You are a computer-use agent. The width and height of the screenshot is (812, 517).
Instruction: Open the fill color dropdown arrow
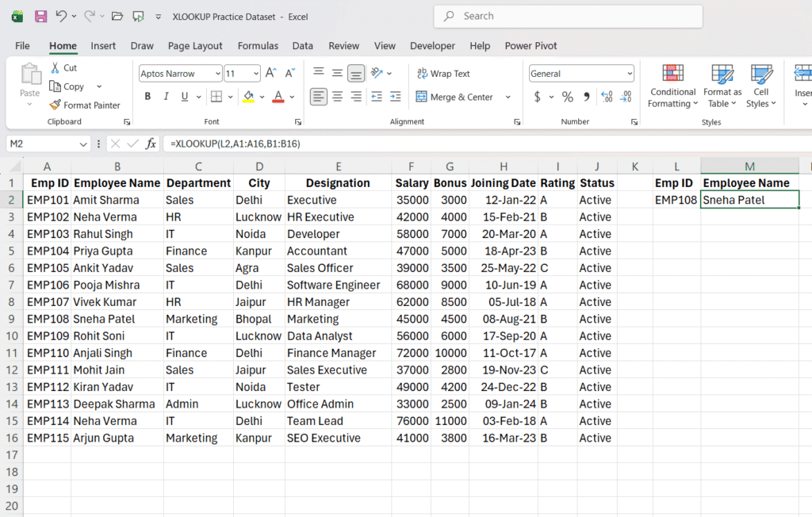(x=262, y=97)
